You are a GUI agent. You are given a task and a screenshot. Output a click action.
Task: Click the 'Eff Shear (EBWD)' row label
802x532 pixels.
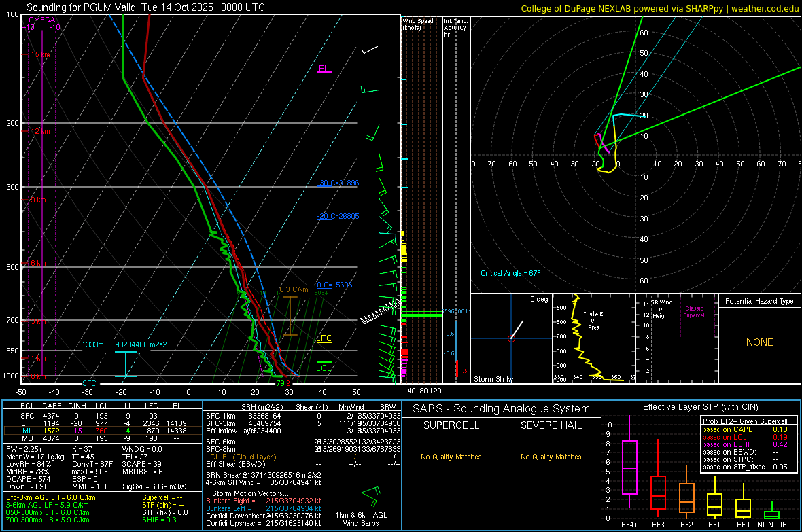(236, 465)
